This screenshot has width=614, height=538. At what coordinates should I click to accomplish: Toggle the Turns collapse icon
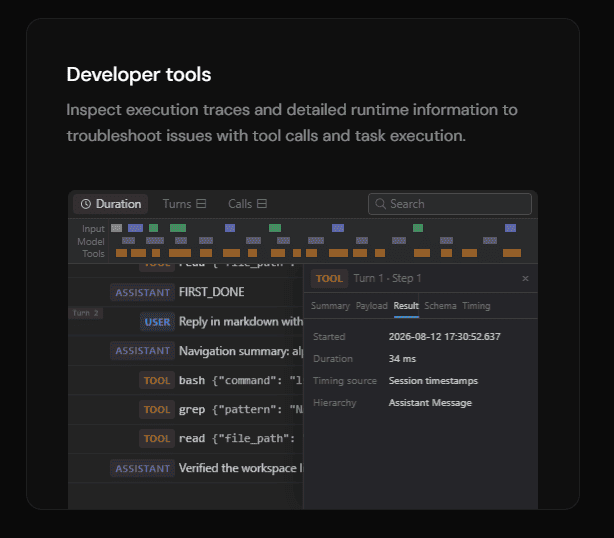point(201,204)
